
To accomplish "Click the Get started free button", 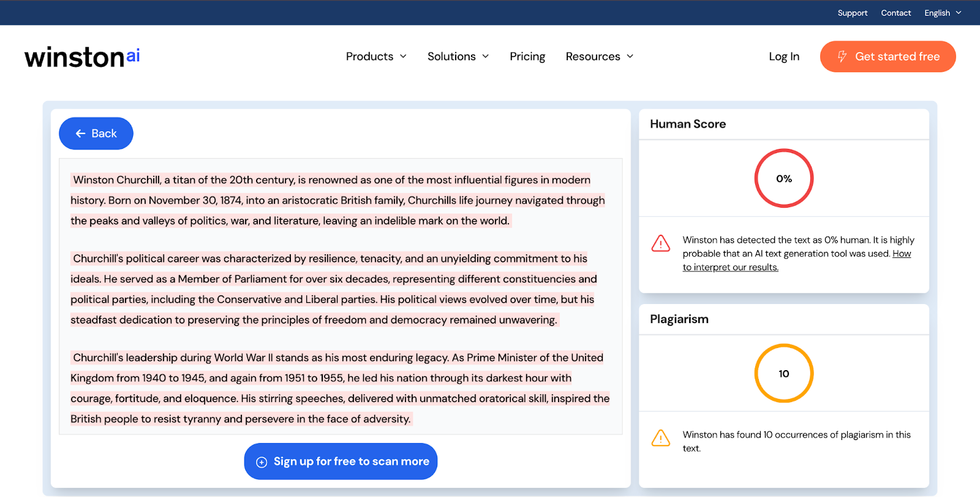I will point(888,56).
